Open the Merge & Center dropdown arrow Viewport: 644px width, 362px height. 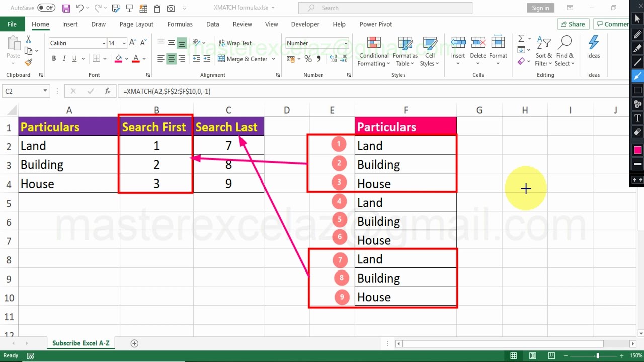(x=274, y=59)
